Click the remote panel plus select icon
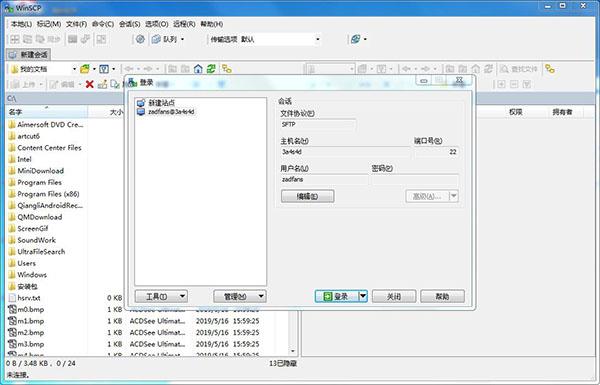The width and height of the screenshot is (600, 385). tap(501, 84)
